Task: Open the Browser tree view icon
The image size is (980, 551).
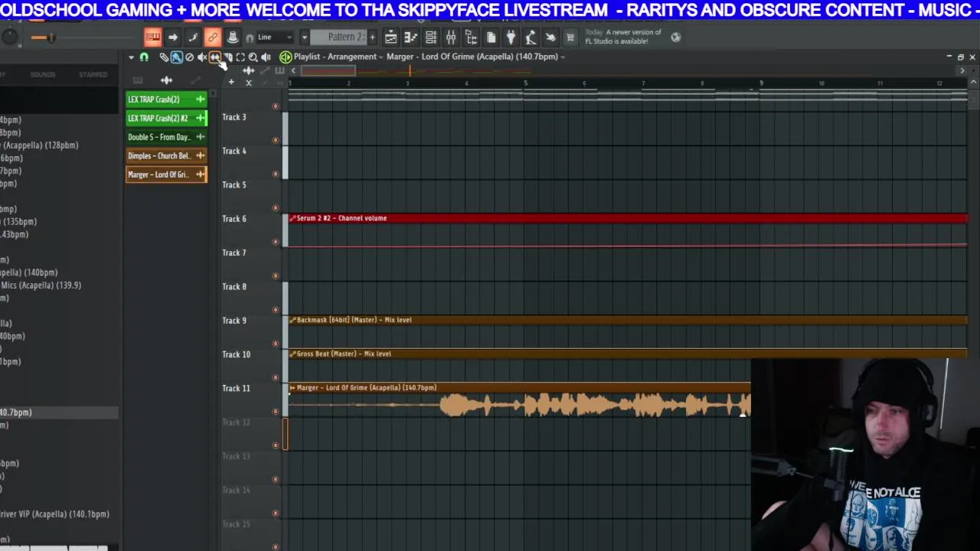Action: click(x=470, y=37)
